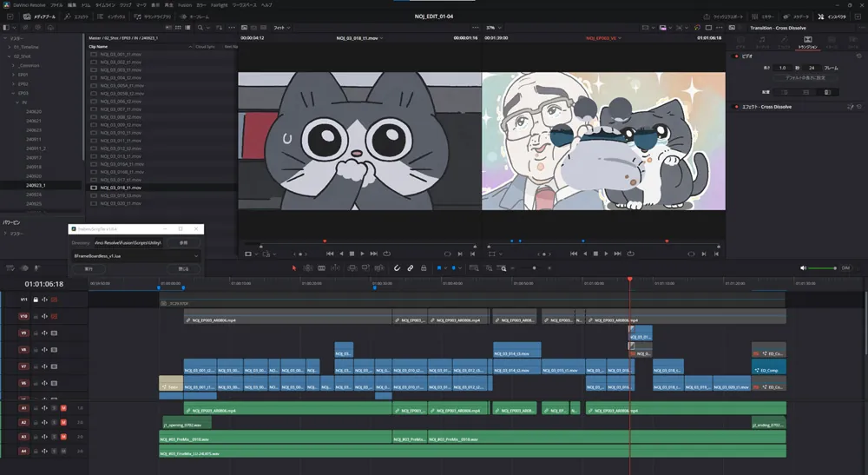868x475 pixels.
Task: Open the Fairlight menu
Action: (x=220, y=5)
